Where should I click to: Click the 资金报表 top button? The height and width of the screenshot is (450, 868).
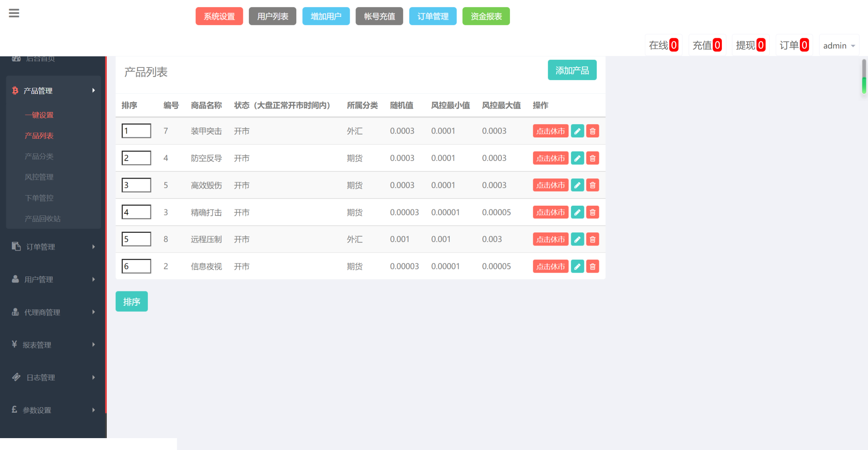[x=486, y=16]
